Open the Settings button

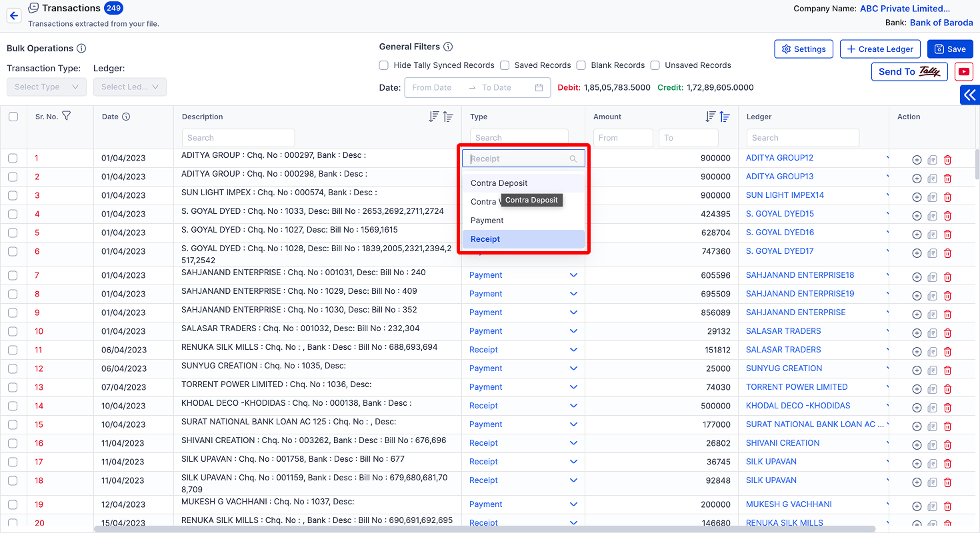tap(803, 49)
